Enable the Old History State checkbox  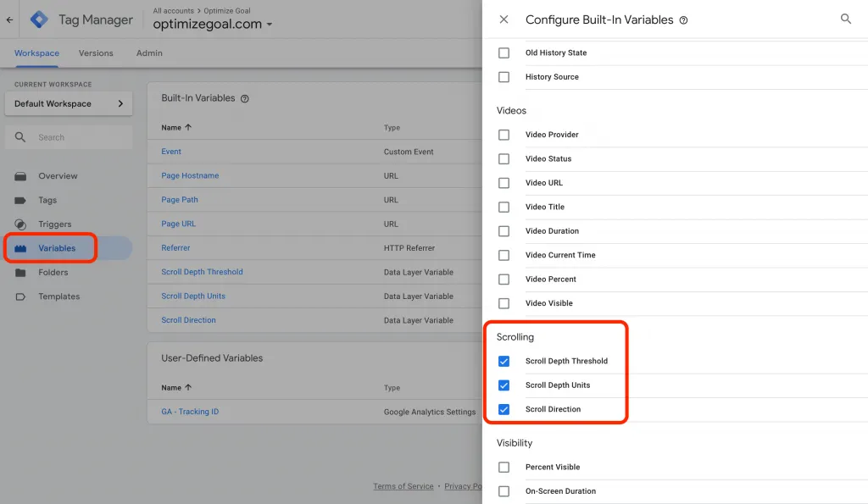tap(504, 53)
